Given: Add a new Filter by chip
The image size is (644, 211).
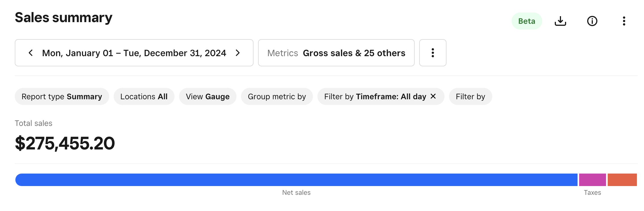Looking at the screenshot, I should (470, 96).
